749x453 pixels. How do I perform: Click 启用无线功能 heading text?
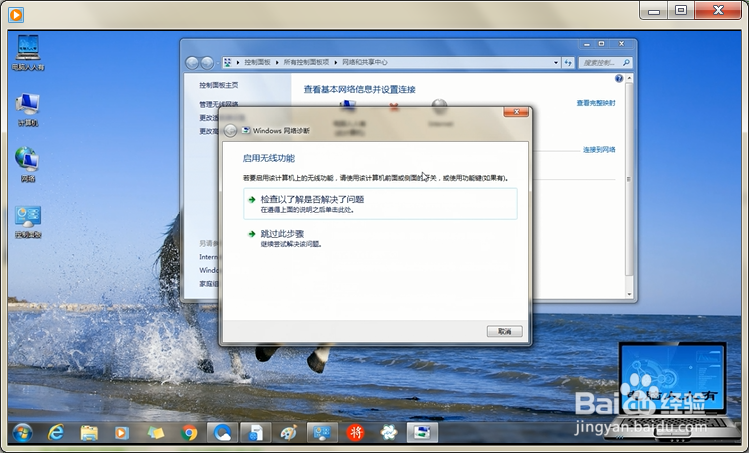pyautogui.click(x=269, y=158)
